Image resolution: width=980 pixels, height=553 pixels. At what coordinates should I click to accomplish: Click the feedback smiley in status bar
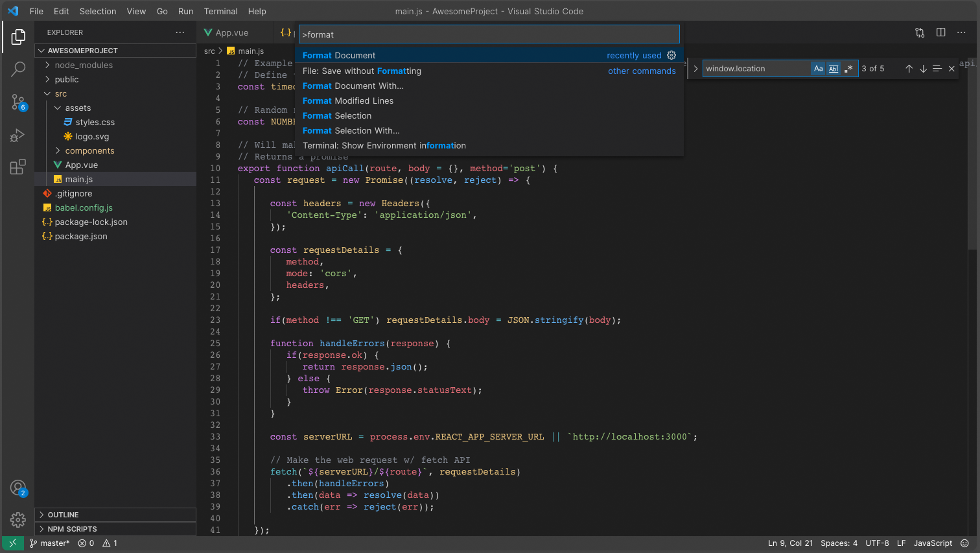965,543
